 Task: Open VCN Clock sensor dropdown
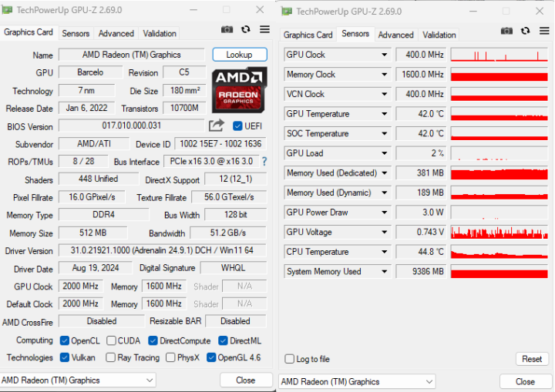point(384,94)
